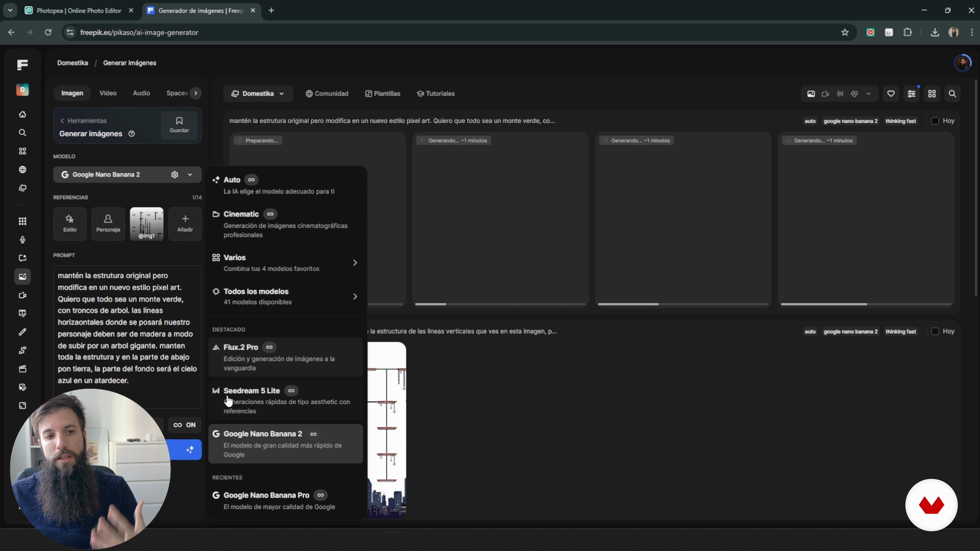
Task: Switch to the Imagen tab
Action: pos(72,93)
